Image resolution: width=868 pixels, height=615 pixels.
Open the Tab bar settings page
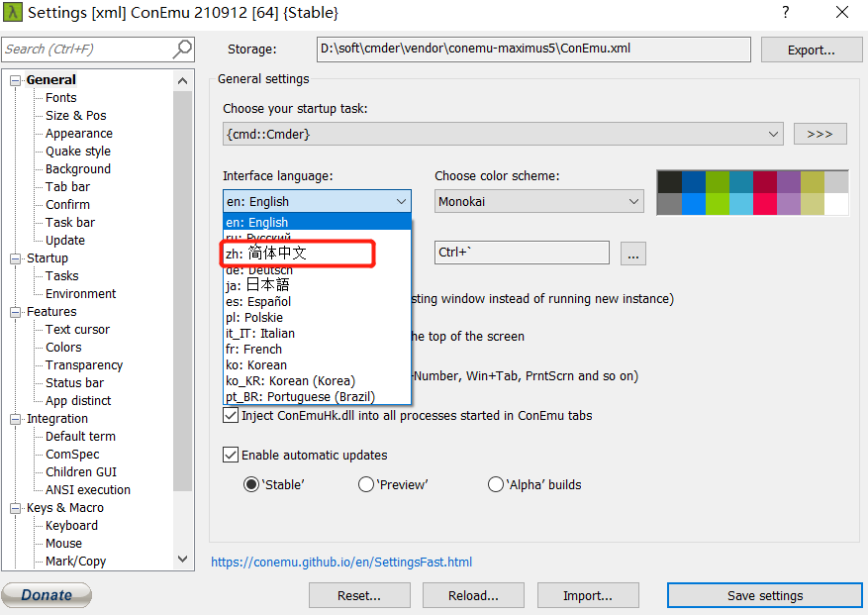[67, 187]
